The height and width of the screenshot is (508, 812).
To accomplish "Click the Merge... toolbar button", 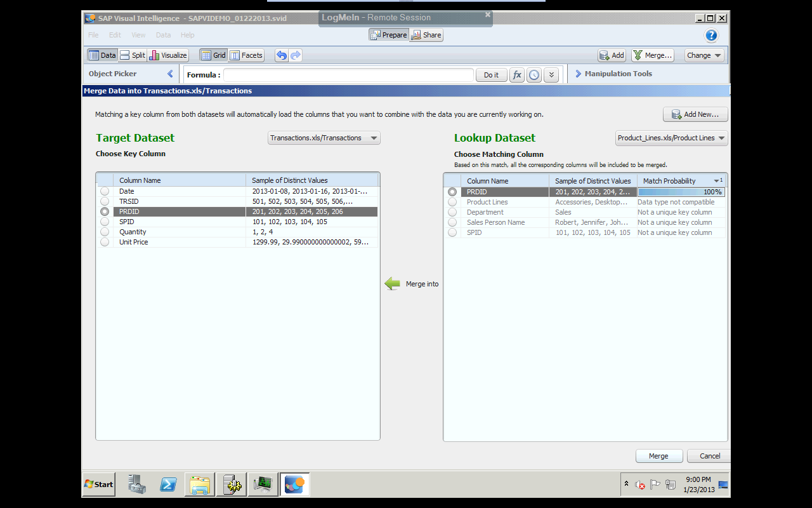I will (652, 55).
